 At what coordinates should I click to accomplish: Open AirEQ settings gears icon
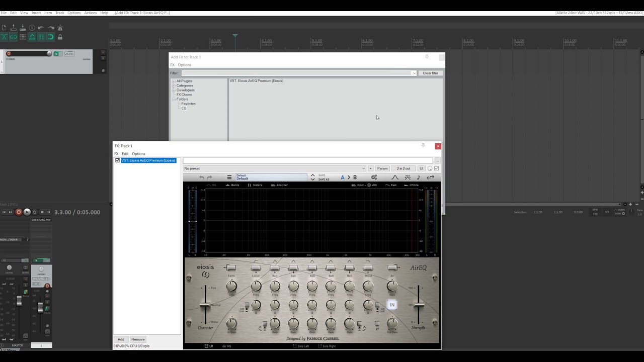(x=374, y=177)
